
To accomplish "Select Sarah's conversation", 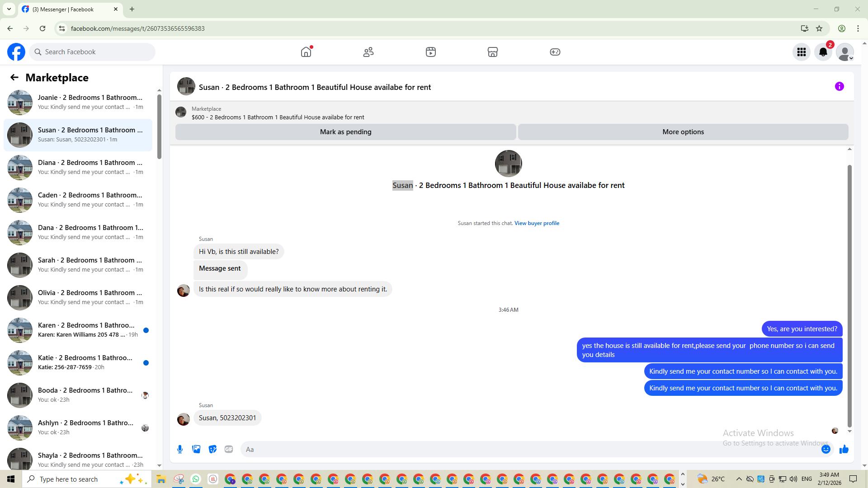I will click(78, 265).
